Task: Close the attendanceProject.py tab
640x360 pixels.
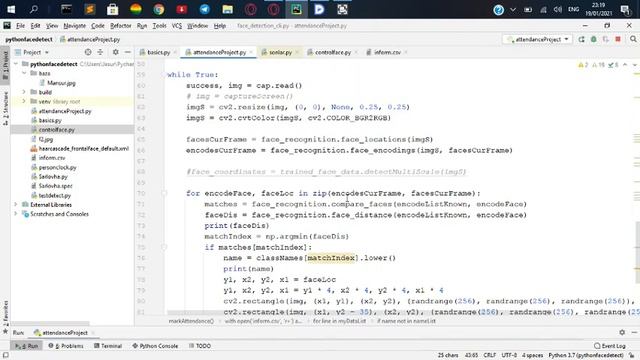Action: click(x=251, y=52)
